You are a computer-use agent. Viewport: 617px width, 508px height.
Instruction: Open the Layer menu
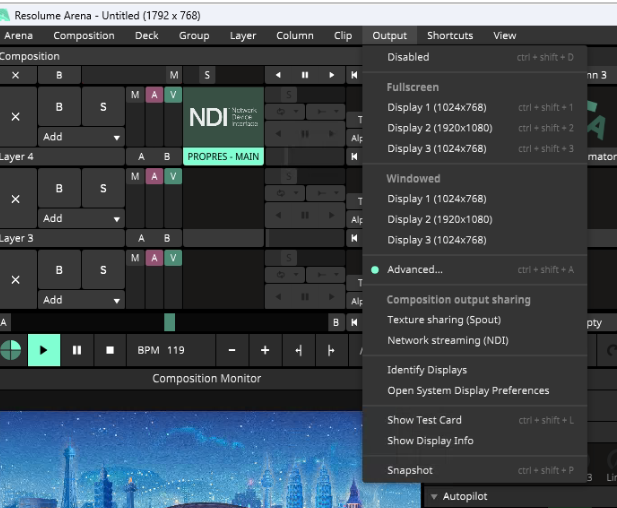coord(243,35)
